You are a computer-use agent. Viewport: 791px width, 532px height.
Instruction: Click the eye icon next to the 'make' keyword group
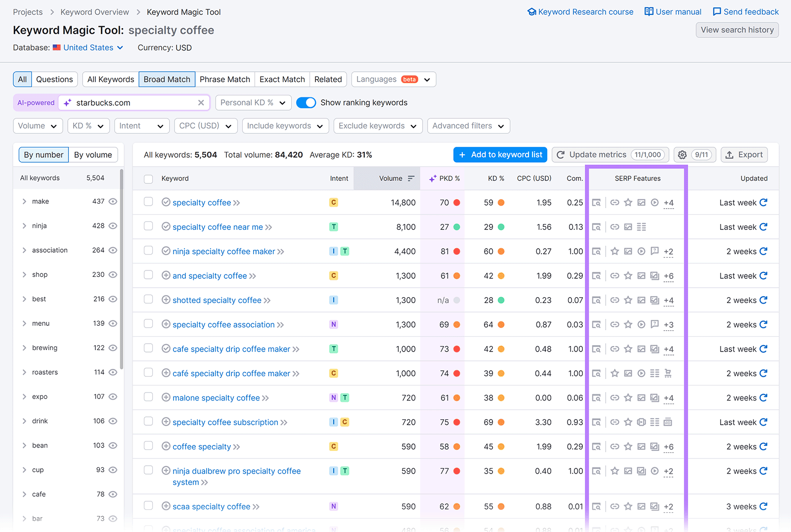(x=113, y=201)
